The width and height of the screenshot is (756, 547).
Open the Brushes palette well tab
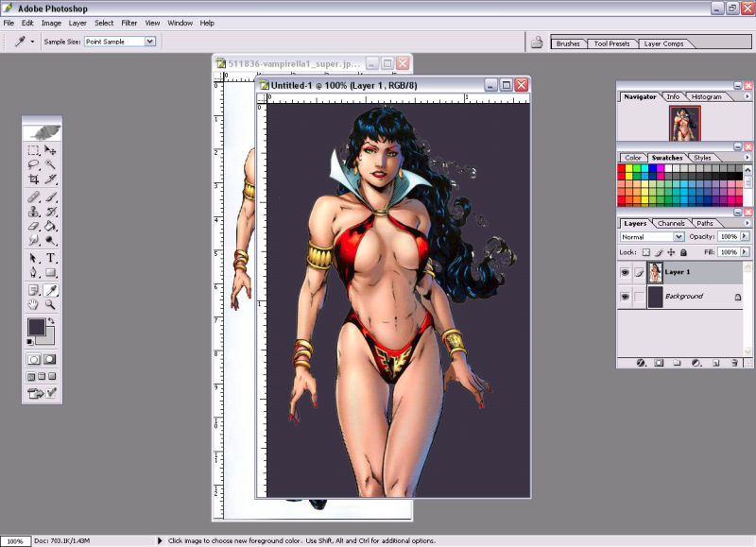[568, 43]
